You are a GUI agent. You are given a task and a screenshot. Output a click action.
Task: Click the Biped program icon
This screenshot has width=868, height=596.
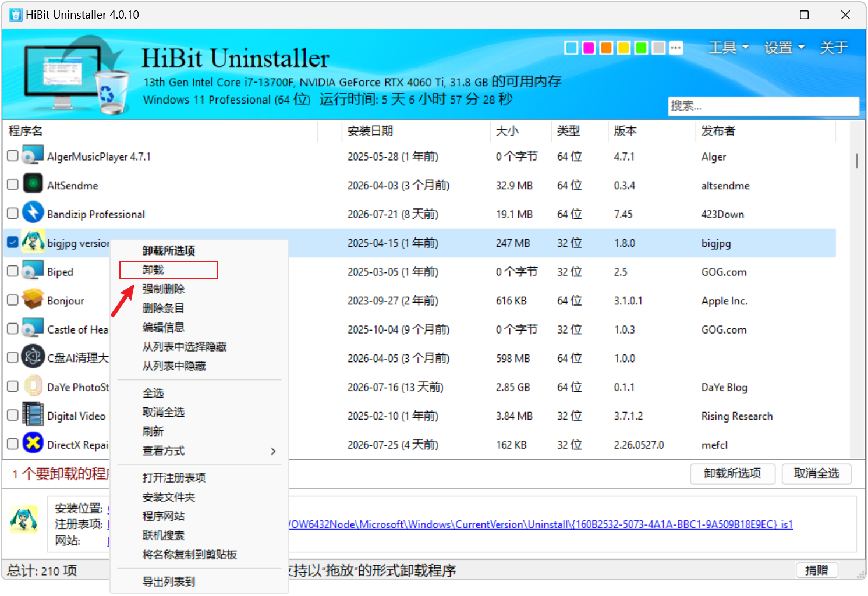click(33, 271)
